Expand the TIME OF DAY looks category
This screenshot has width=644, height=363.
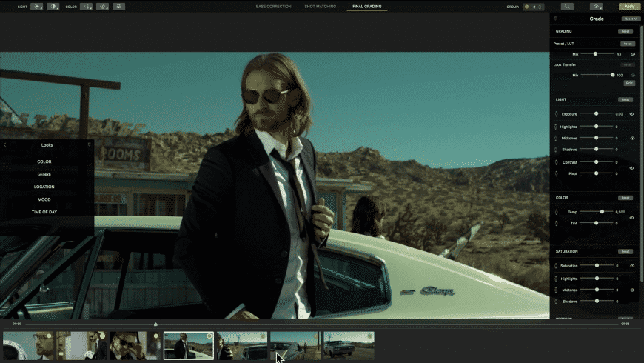44,212
